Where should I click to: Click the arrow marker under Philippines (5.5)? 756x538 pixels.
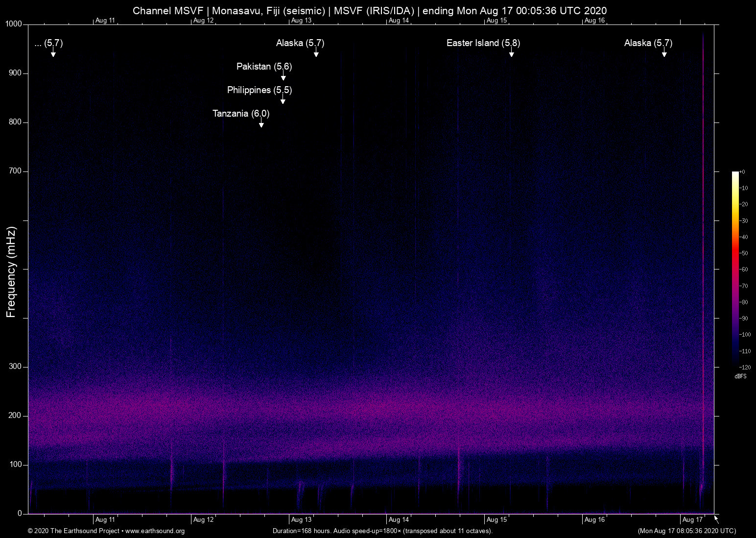(283, 101)
